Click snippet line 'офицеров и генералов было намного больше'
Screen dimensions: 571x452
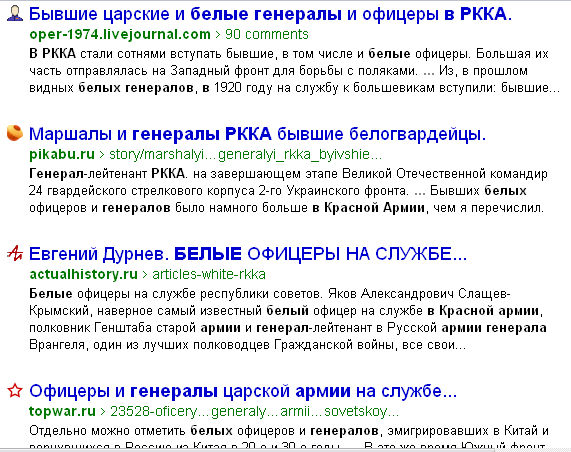coord(286,208)
